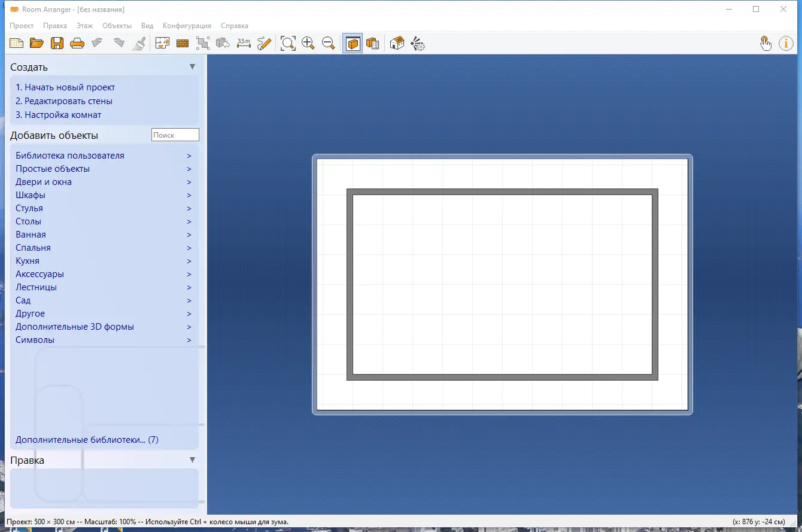Click the print icon in toolbar
The height and width of the screenshot is (532, 802).
[77, 43]
